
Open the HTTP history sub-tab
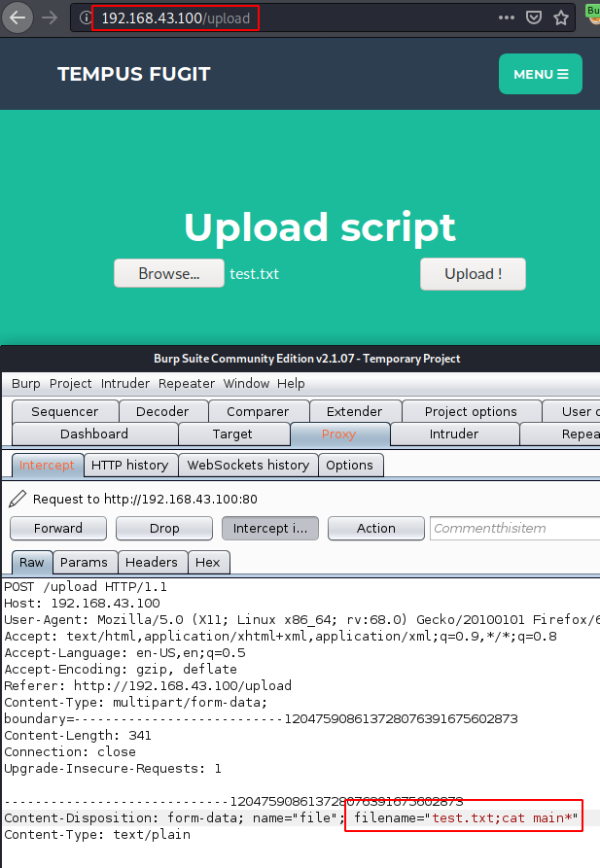130,465
